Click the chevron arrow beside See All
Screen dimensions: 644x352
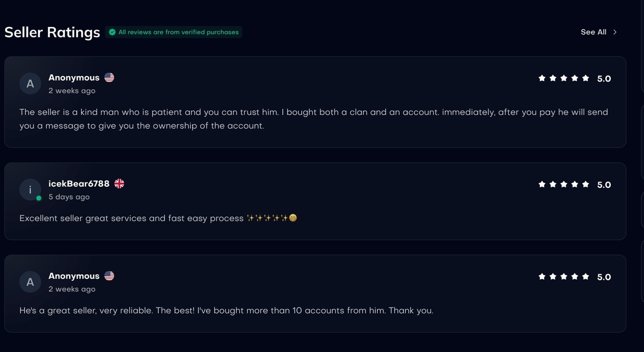[615, 32]
